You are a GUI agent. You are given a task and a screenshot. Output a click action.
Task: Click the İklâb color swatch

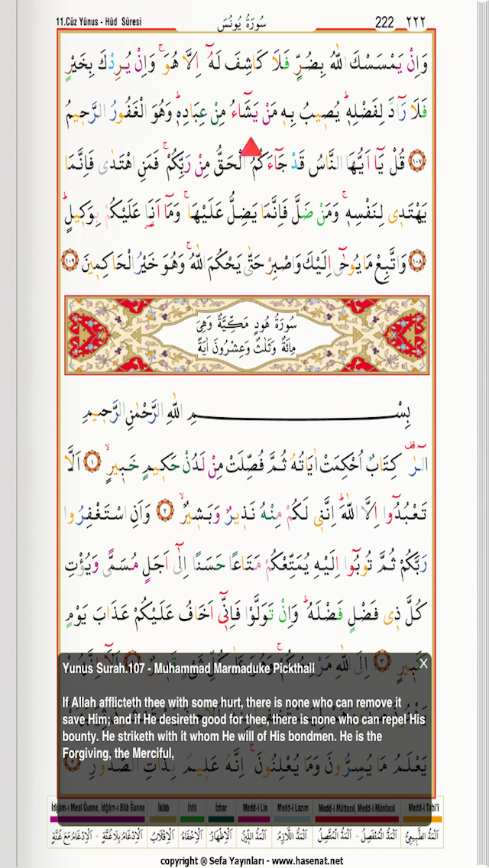[x=162, y=819]
